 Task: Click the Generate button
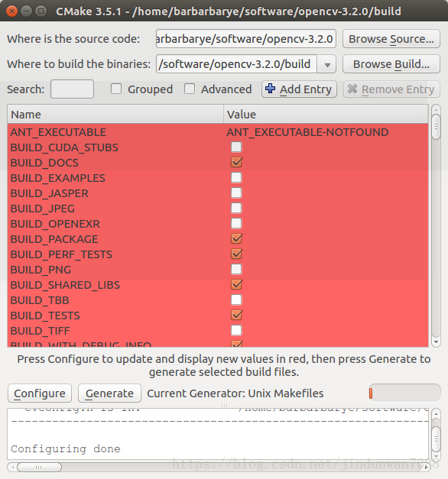109,393
